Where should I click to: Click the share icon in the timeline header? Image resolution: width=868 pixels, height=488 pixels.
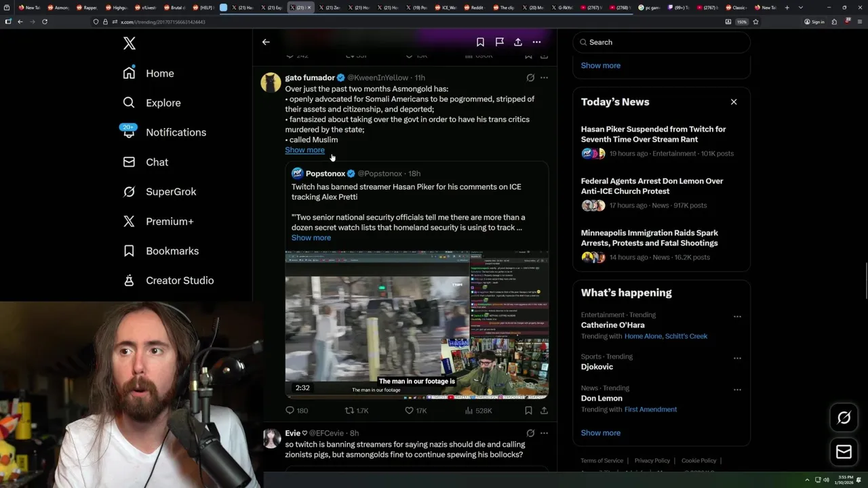coord(518,42)
